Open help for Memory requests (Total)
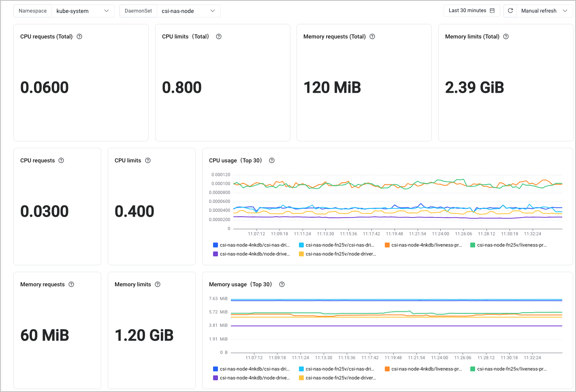 pyautogui.click(x=372, y=36)
